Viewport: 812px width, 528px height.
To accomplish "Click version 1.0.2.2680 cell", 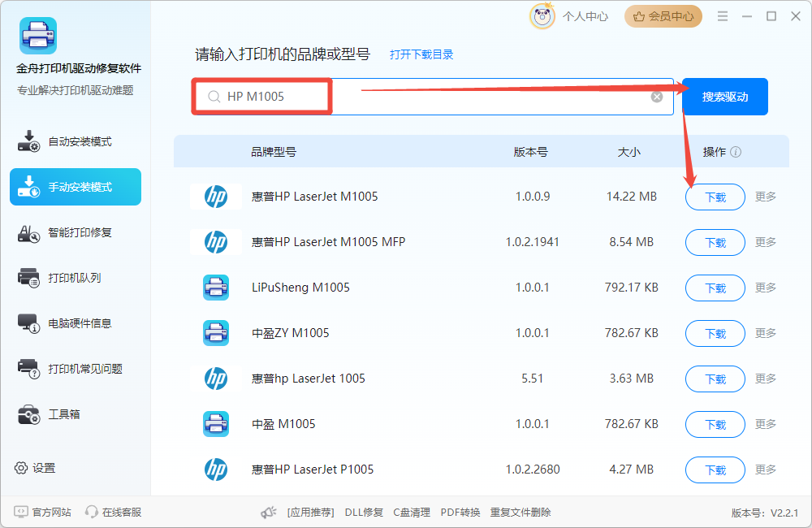I will coord(533,470).
